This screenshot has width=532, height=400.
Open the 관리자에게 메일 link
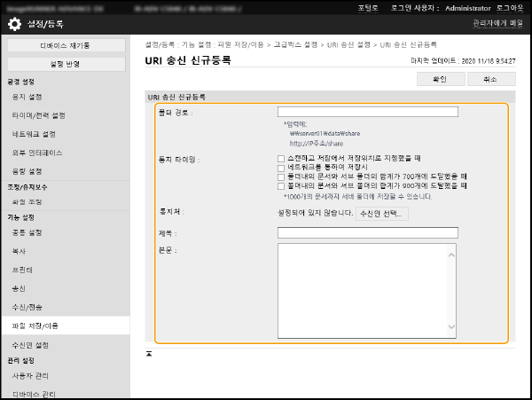tap(497, 23)
